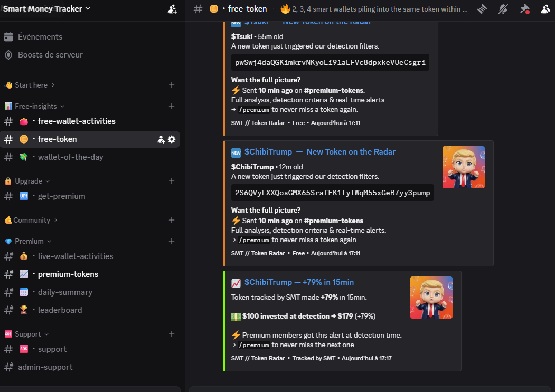This screenshot has width=555, height=392.
Task: Open Événements in the sidebar
Action: point(40,37)
